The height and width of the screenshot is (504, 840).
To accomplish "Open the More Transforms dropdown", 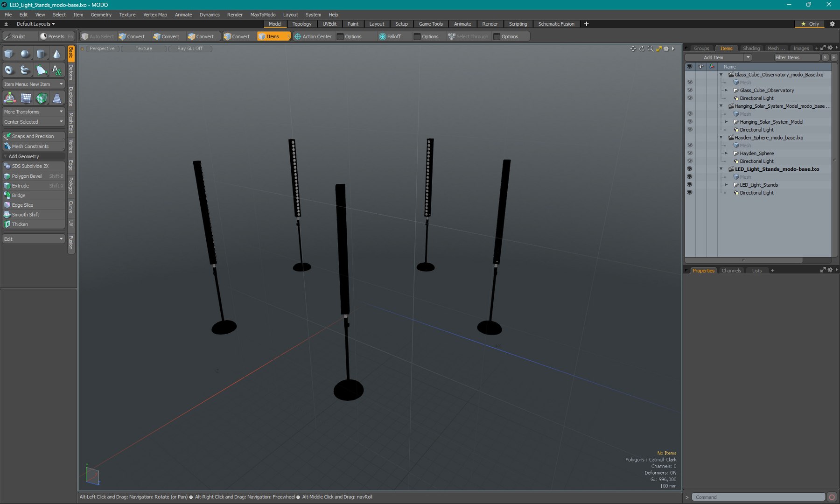I will 33,112.
